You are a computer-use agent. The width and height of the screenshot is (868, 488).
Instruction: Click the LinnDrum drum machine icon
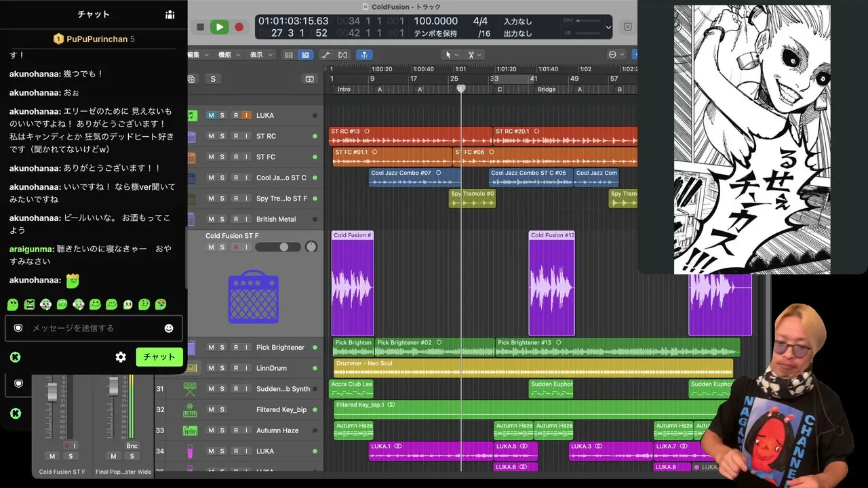click(x=192, y=368)
